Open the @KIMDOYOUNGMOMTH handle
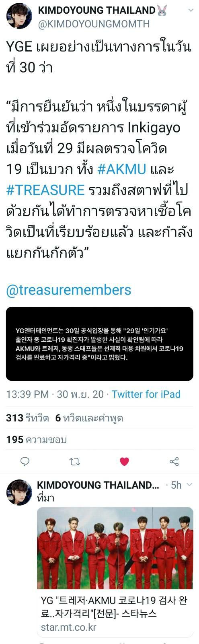 point(94,24)
